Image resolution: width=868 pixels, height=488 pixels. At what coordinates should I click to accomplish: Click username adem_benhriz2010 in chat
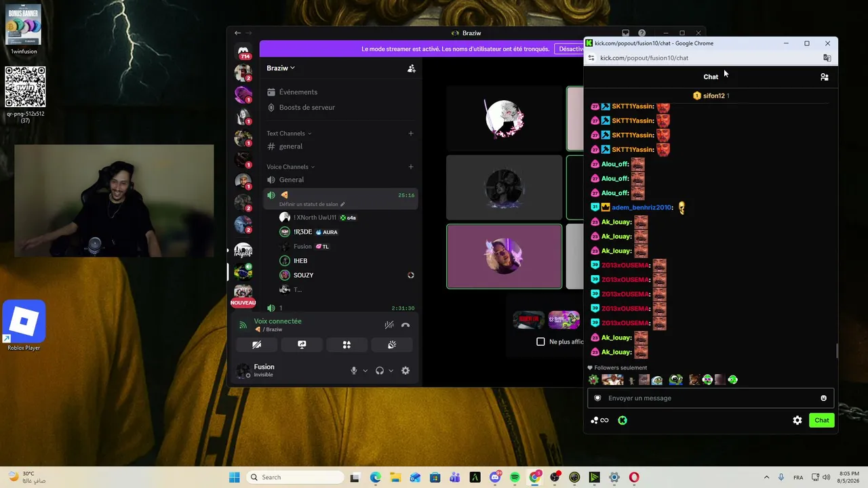point(642,207)
